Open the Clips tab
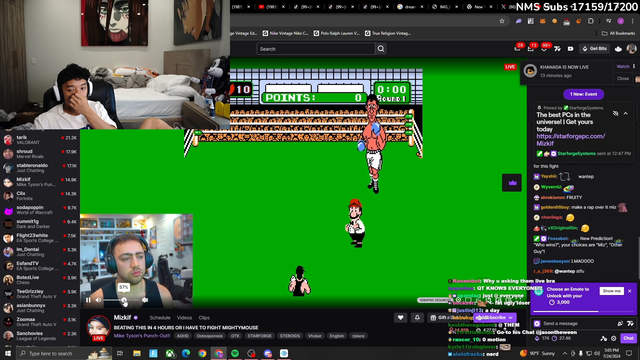This screenshot has height=360, width=640. tap(204, 318)
